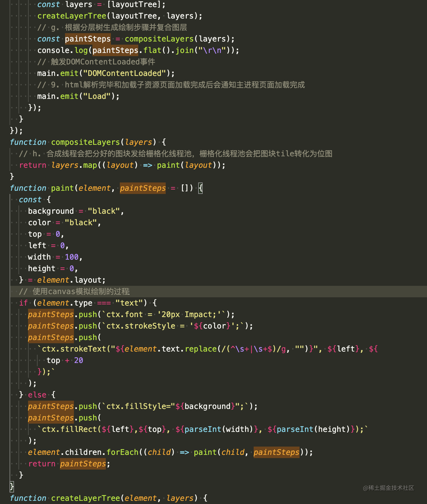427x504 pixels.
Task: Click the 'createLayerTree(layoutTree, layers)' call line
Action: pos(120,16)
